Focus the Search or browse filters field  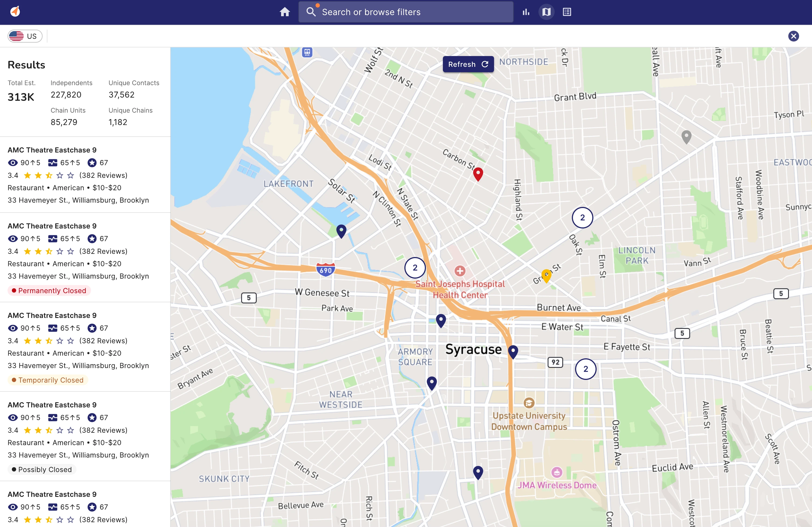click(x=406, y=12)
